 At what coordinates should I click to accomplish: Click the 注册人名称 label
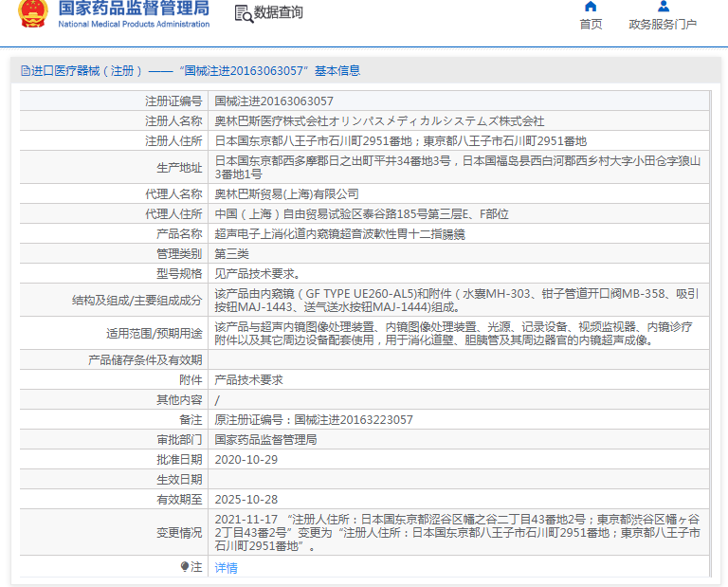173,121
